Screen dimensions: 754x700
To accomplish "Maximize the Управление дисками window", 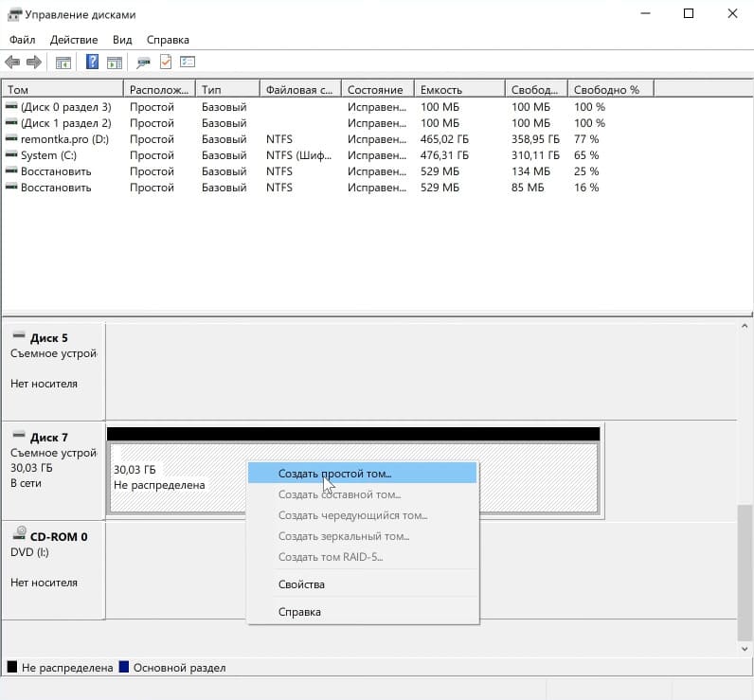I will coord(689,13).
